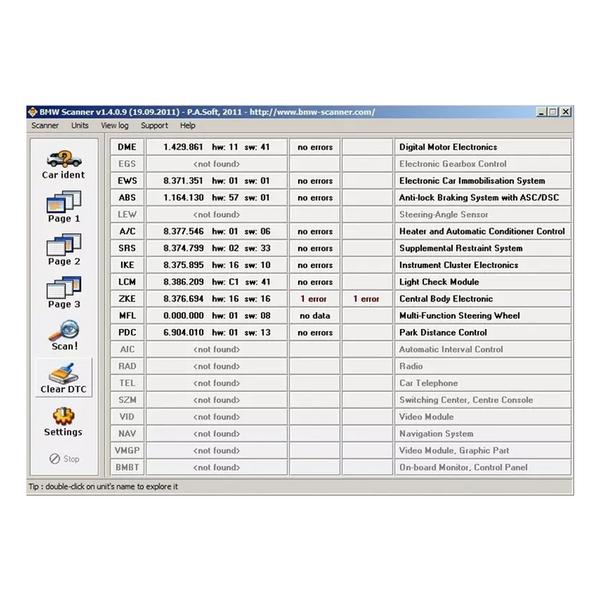
Task: Select the DME unit button
Action: 127,147
